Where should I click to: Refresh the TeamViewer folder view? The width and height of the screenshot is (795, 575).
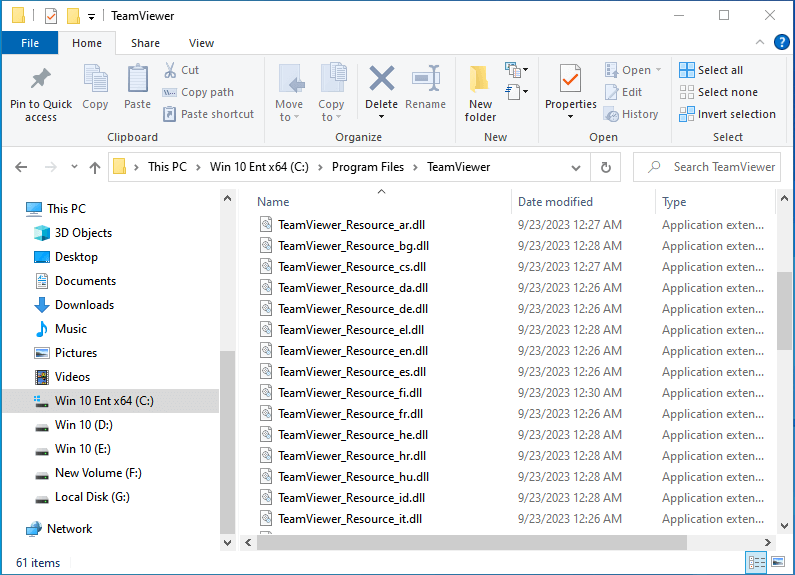tap(605, 167)
